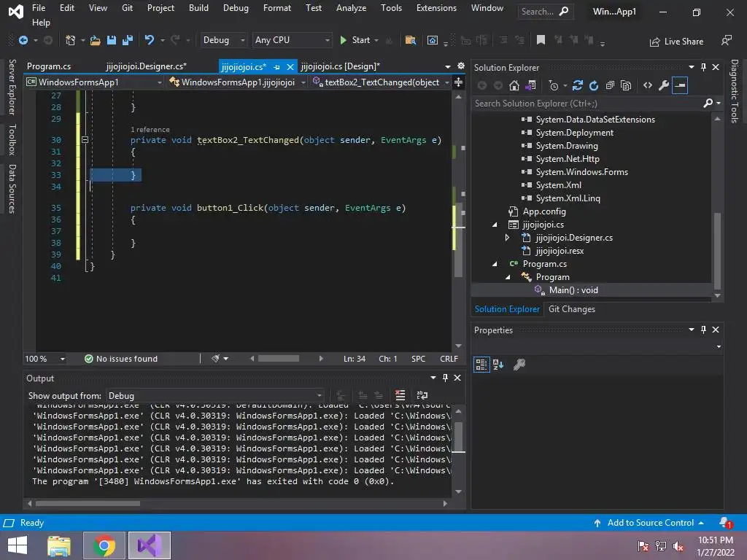Click the Home icon in Solution Explorer
The image size is (747, 560).
pos(514,86)
